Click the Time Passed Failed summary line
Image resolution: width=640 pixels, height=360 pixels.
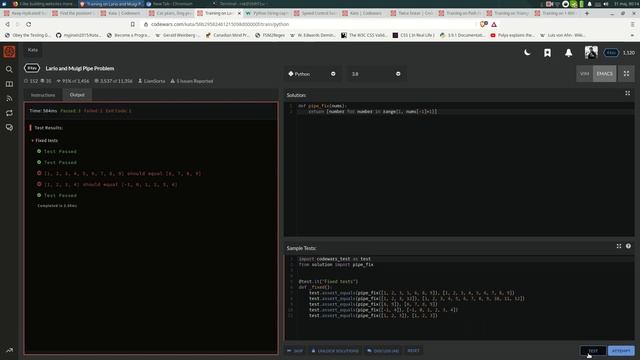80,111
